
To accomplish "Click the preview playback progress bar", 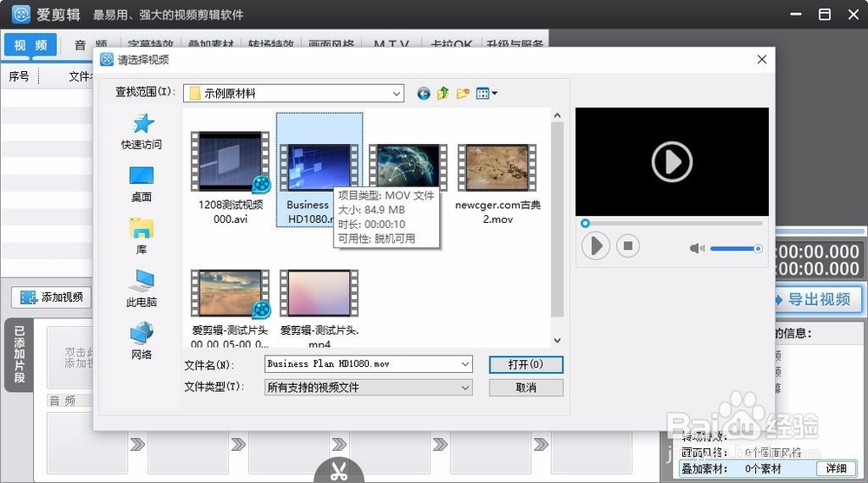I will click(672, 223).
